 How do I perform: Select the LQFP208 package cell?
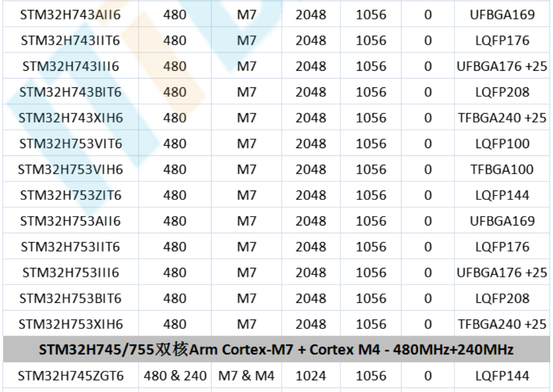[x=492, y=90]
